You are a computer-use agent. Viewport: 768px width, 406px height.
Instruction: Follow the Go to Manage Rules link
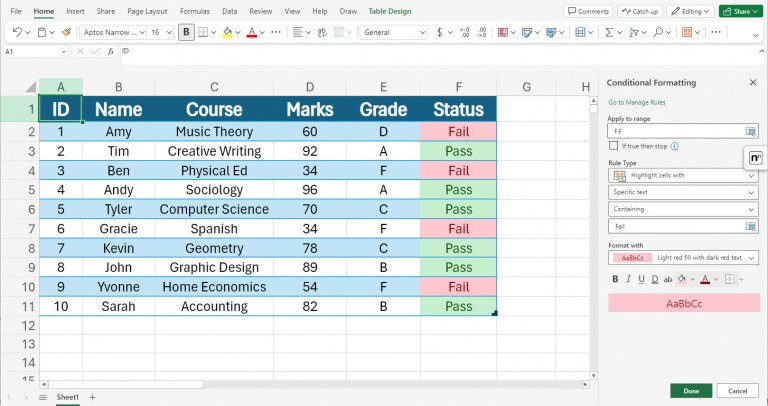(x=636, y=102)
